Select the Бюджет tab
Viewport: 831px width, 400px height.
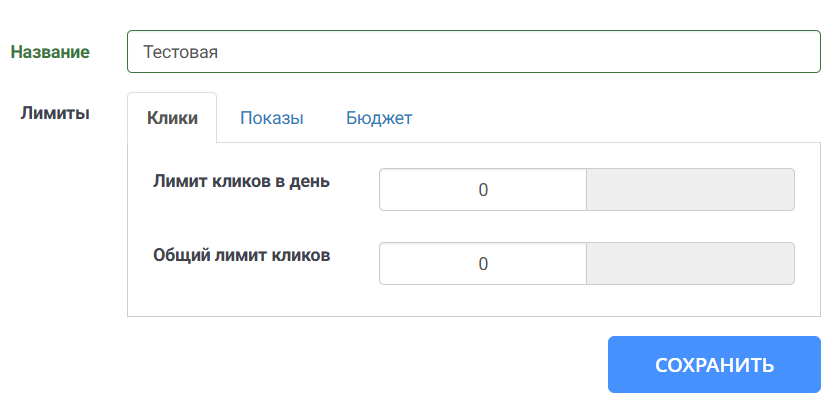[379, 118]
